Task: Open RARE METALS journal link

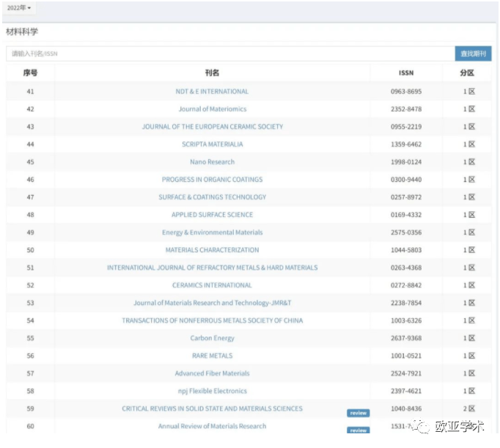Action: pyautogui.click(x=212, y=356)
